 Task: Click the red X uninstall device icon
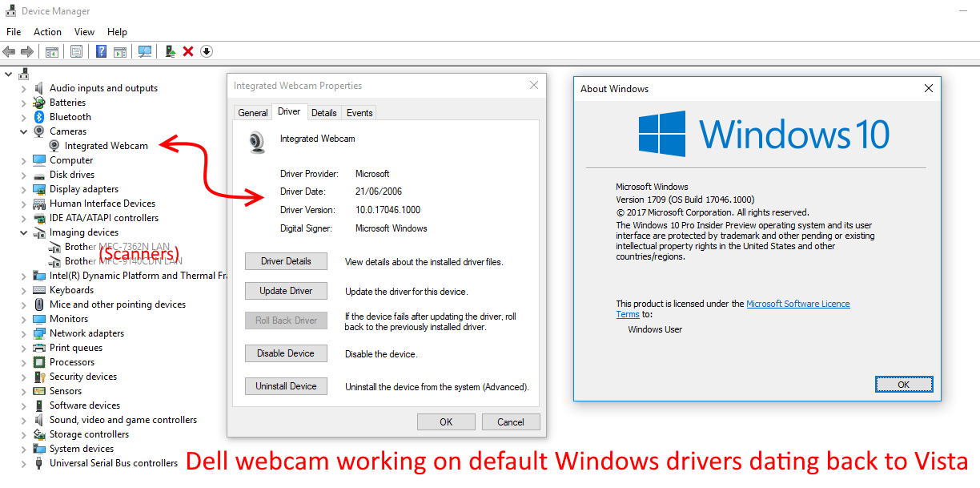click(188, 51)
